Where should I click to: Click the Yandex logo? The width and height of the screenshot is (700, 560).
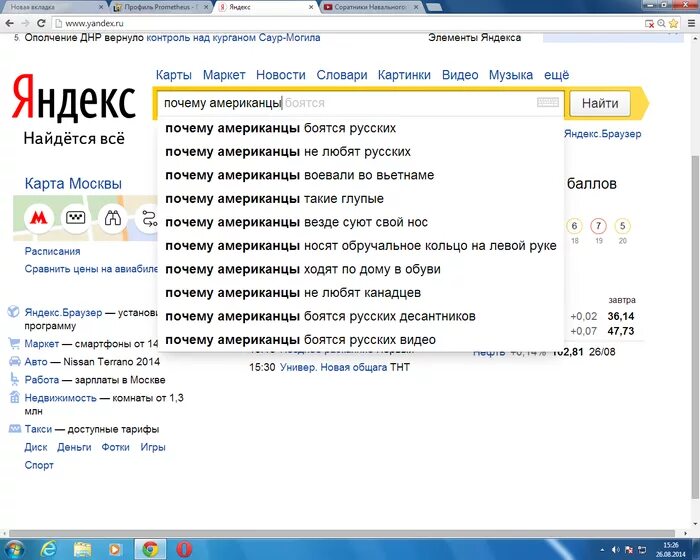coord(74,98)
